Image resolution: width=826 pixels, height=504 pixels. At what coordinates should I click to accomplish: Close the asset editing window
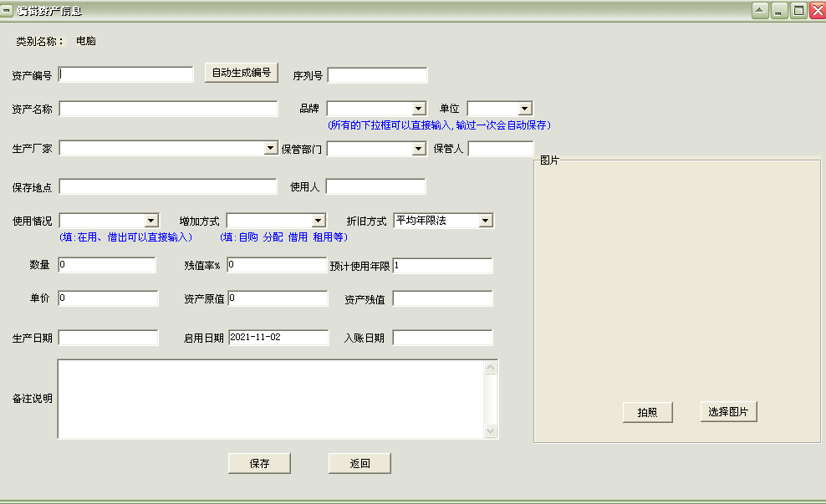tap(818, 10)
